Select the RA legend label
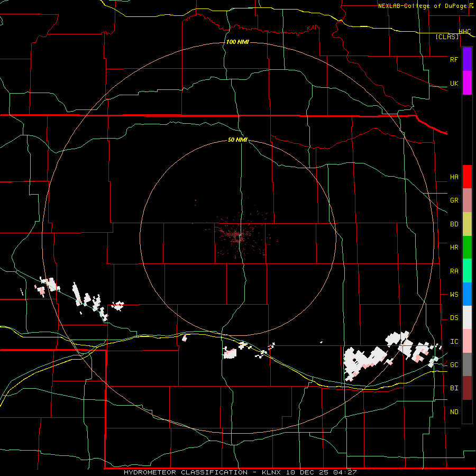 (454, 271)
